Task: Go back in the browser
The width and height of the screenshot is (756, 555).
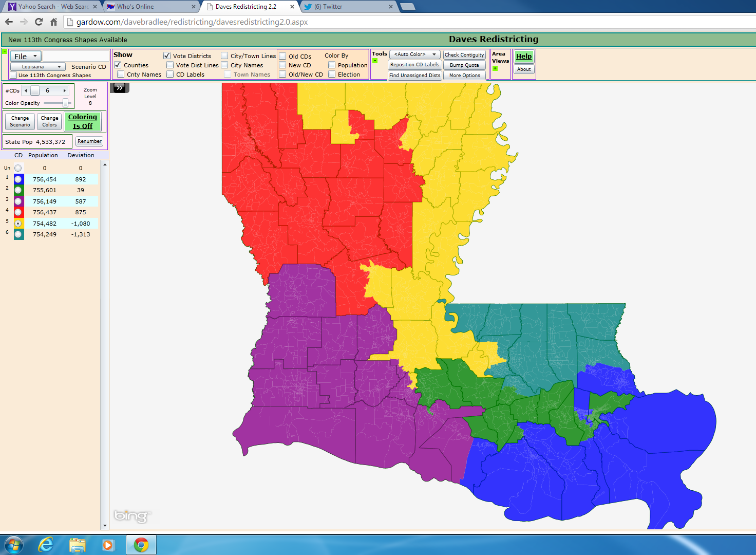Action: click(x=9, y=22)
